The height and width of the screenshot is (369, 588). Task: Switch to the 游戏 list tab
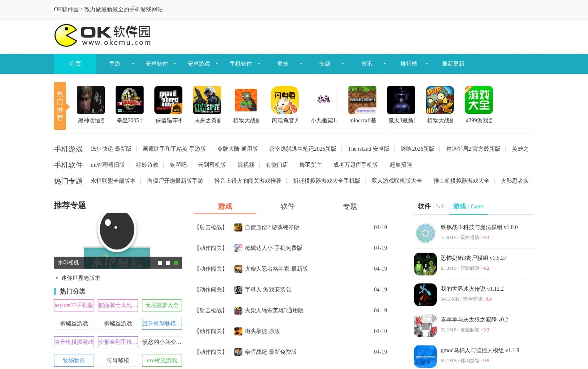pyautogui.click(x=225, y=206)
